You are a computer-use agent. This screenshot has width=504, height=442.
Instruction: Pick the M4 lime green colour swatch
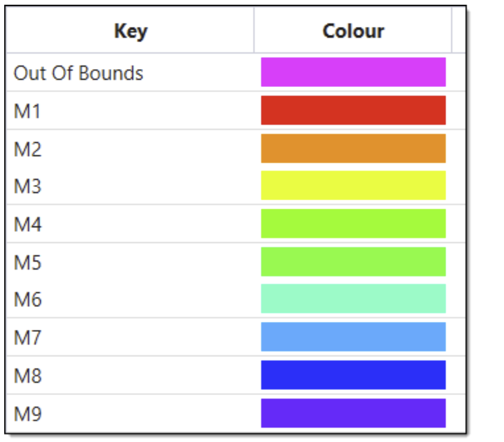(x=353, y=224)
